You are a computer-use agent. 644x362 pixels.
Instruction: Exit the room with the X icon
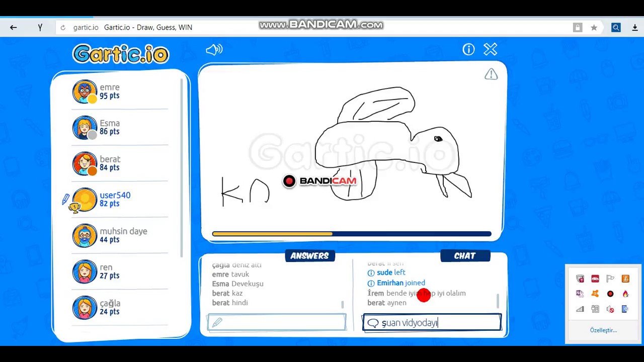(x=490, y=49)
